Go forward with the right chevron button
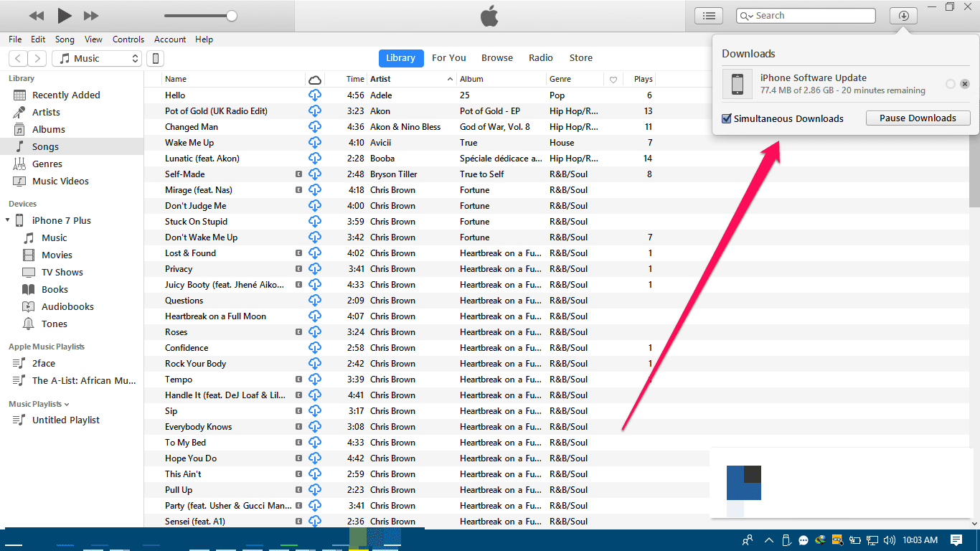This screenshot has width=980, height=551. (x=37, y=59)
